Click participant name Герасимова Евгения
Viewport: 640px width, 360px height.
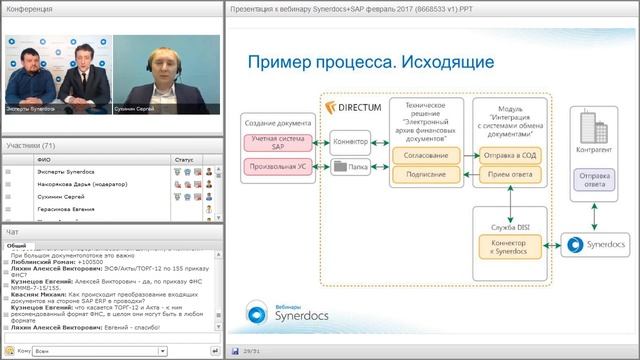[x=66, y=209]
